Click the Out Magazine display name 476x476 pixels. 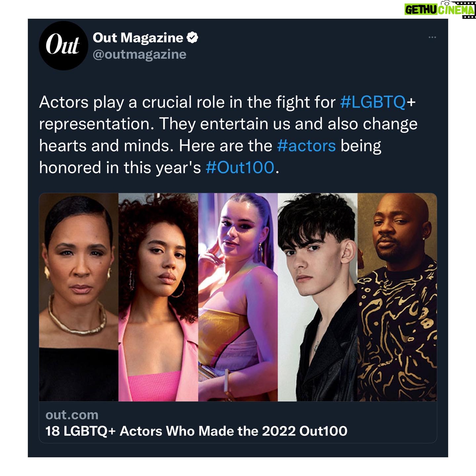click(138, 38)
